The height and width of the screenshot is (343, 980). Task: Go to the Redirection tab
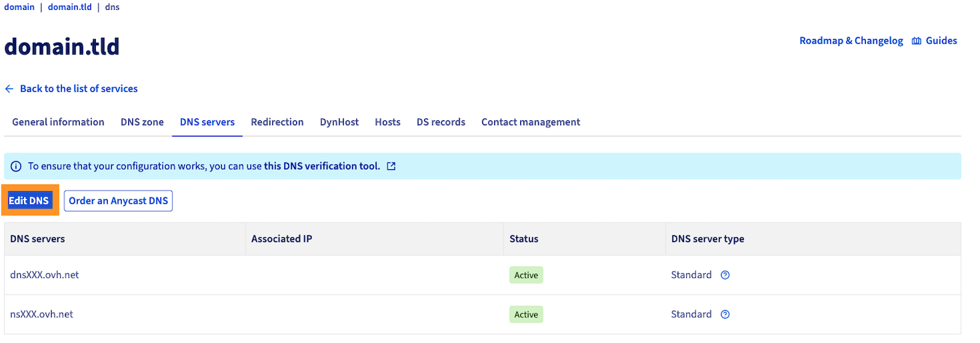[x=277, y=122]
